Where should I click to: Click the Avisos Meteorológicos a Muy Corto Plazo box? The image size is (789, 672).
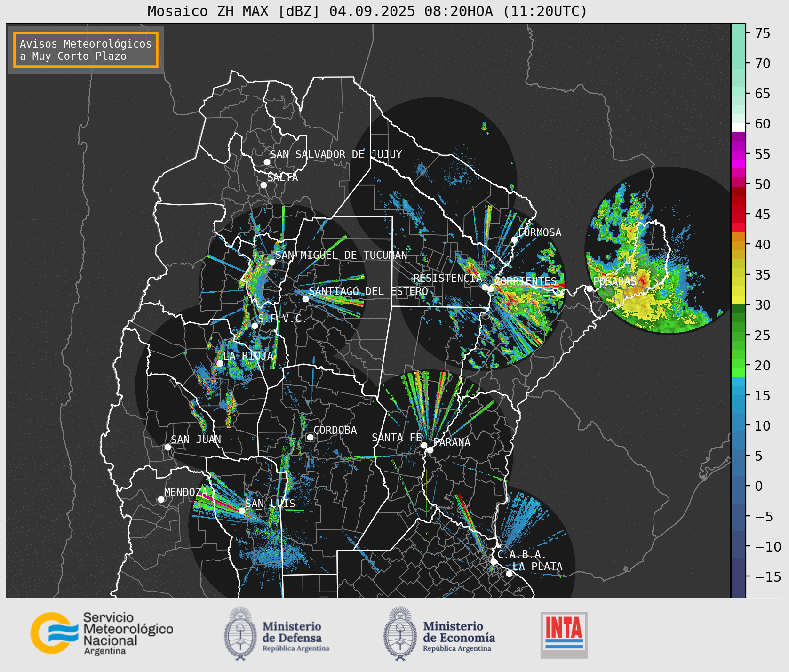pyautogui.click(x=86, y=50)
